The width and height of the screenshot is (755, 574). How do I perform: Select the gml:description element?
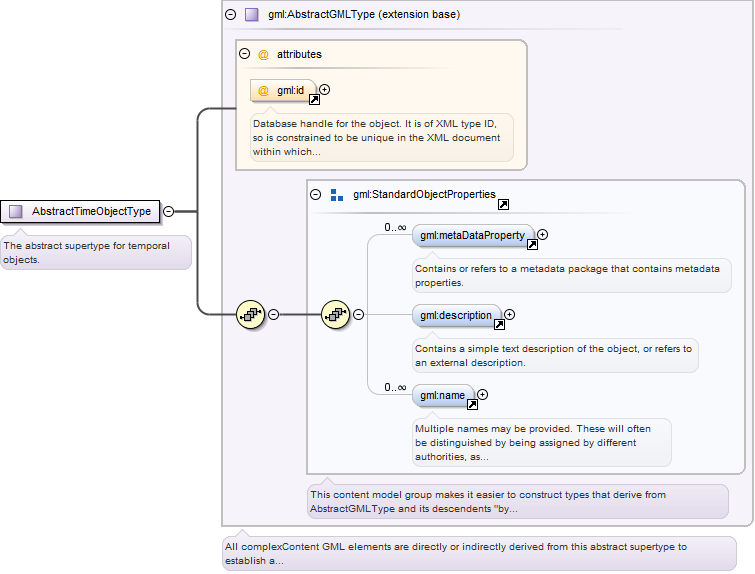tap(456, 315)
